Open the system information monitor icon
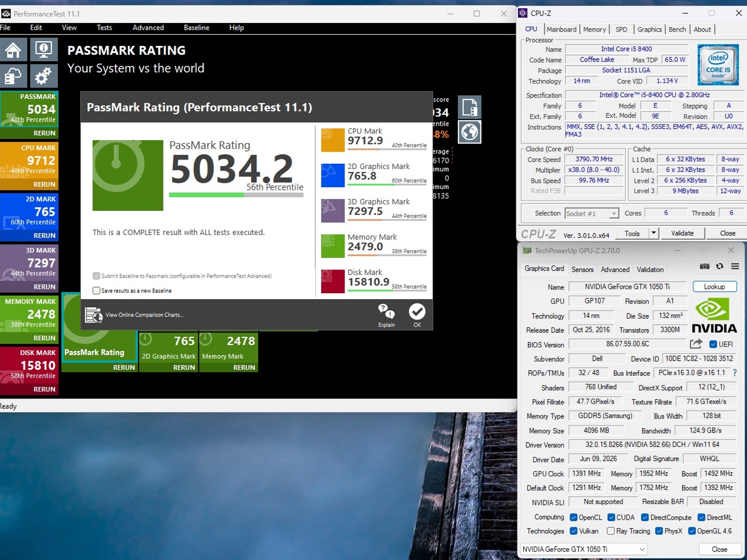 44,50
